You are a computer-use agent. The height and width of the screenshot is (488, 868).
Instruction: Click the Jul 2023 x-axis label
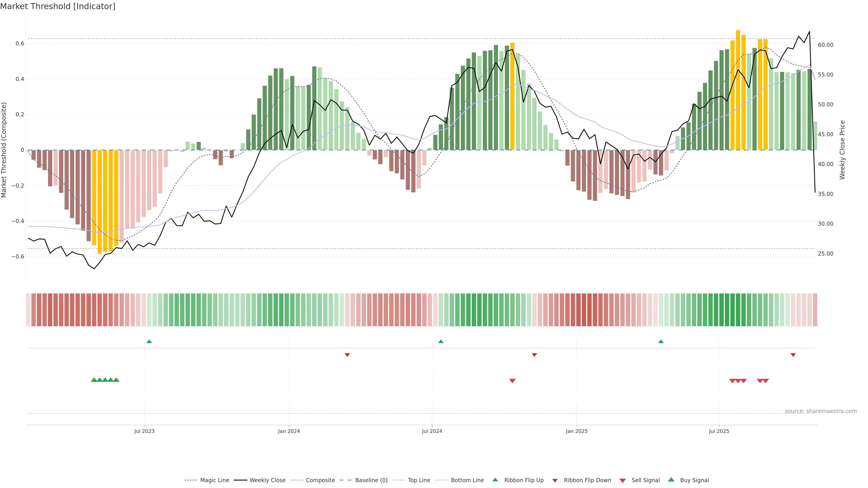point(144,431)
